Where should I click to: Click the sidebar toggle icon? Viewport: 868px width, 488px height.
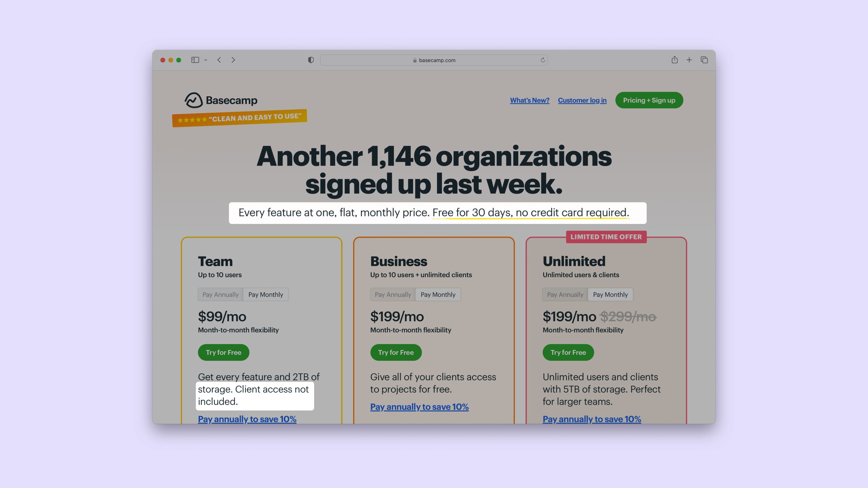[197, 59]
